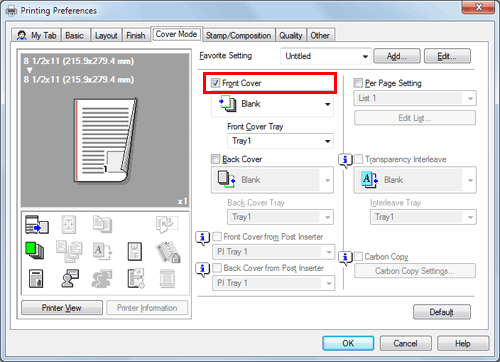Open Carbon Copy Settings...
The width and height of the screenshot is (500, 362).
[x=415, y=271]
